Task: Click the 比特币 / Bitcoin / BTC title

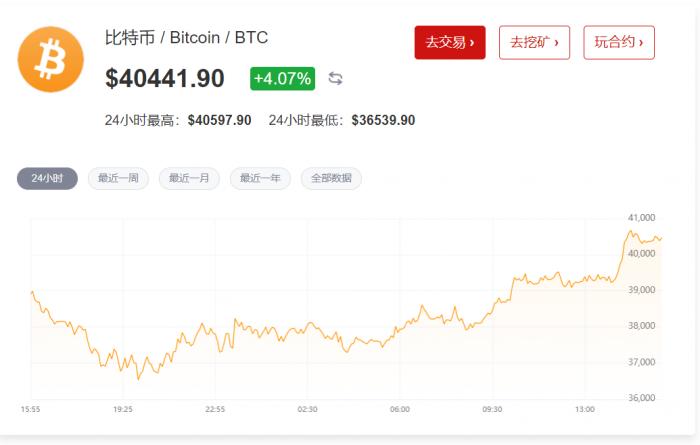Action: [186, 38]
